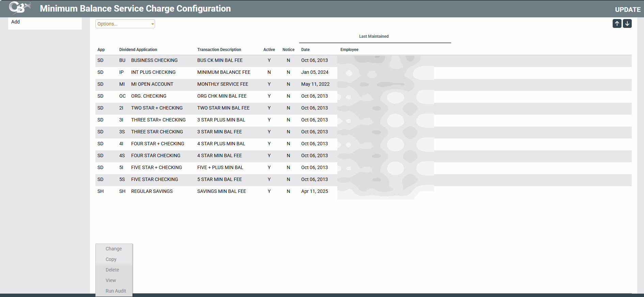The image size is (644, 297).
Task: Select Delete in the context menu
Action: click(112, 270)
